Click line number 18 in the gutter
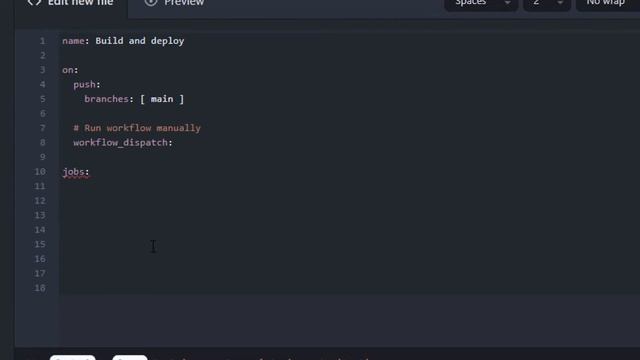The height and width of the screenshot is (360, 640). [x=40, y=288]
